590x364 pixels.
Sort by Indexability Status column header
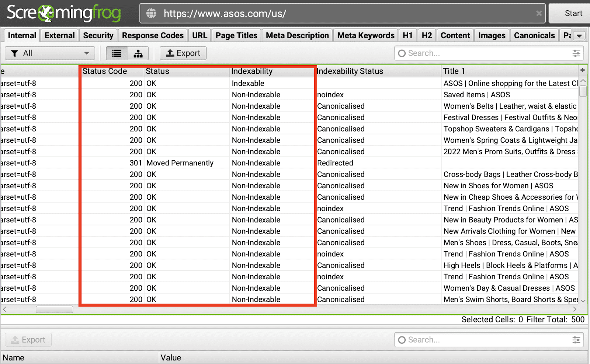[379, 71]
